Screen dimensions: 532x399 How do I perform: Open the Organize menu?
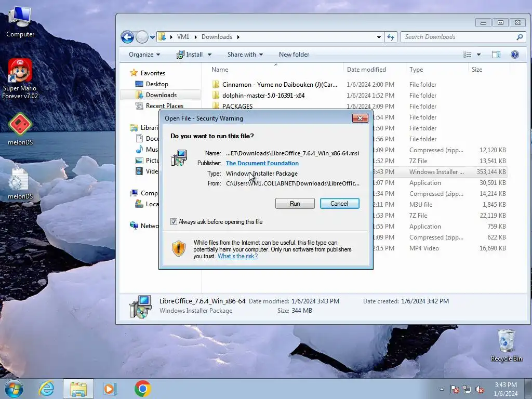point(144,54)
